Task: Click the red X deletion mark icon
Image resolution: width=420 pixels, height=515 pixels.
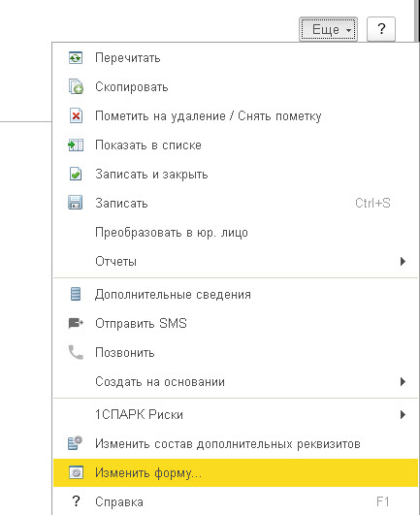Action: [x=76, y=116]
